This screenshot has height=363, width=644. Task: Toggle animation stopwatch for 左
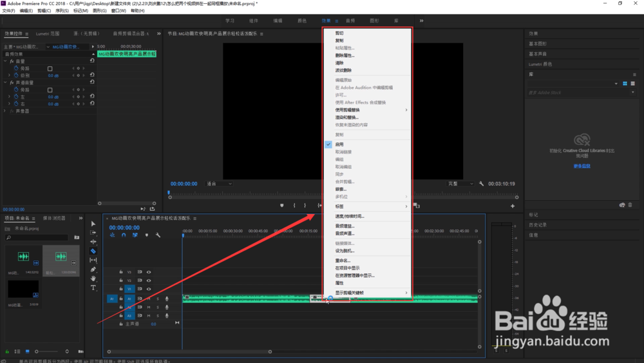tap(17, 97)
